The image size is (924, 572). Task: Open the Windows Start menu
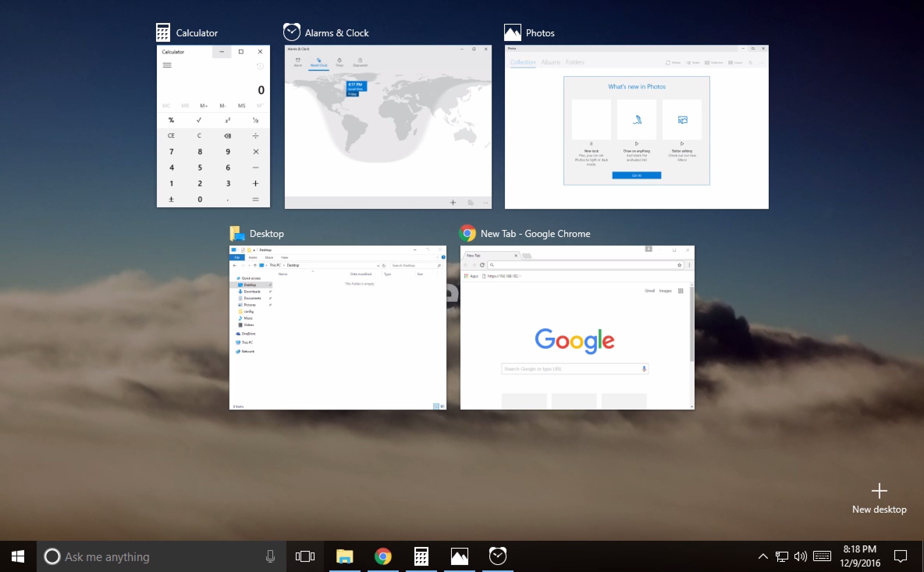pos(18,556)
